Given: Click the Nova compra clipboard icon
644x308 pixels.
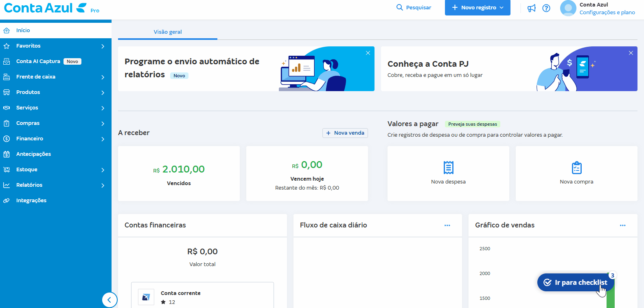Looking at the screenshot, I should (x=577, y=168).
